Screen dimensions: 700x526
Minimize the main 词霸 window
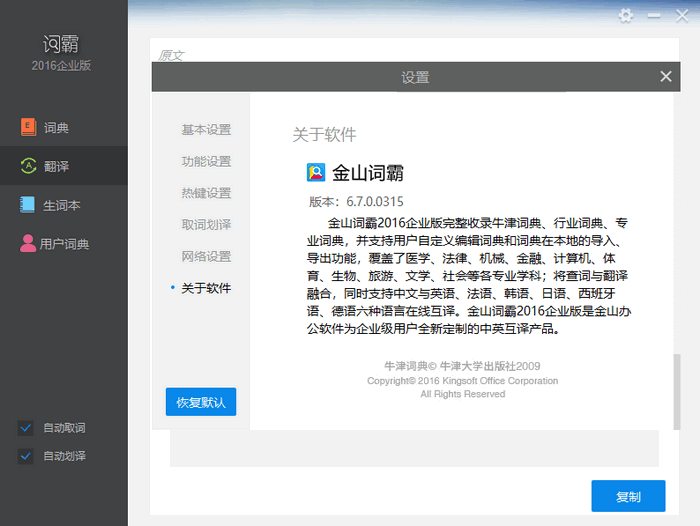click(x=654, y=16)
